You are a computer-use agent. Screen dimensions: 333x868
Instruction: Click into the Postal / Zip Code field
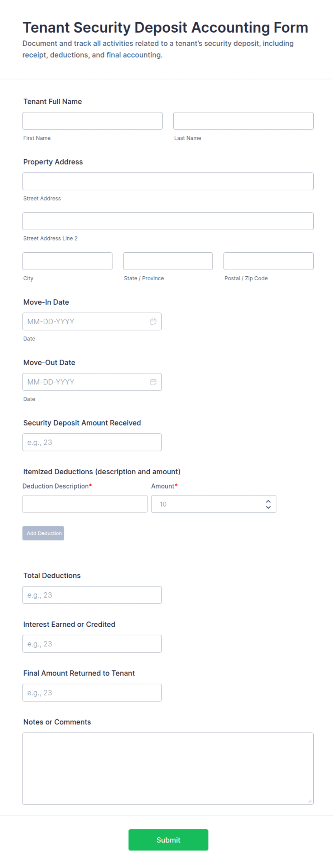(269, 261)
